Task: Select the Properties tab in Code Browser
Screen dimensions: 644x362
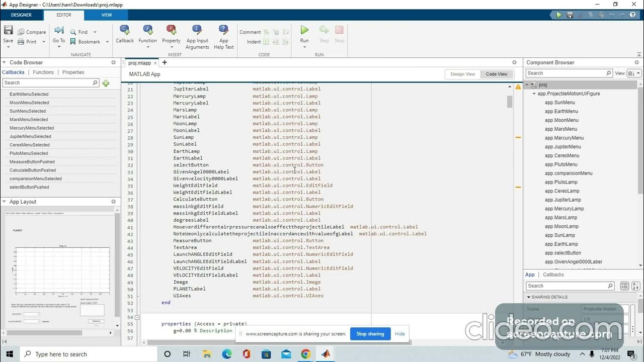Action: click(x=73, y=72)
